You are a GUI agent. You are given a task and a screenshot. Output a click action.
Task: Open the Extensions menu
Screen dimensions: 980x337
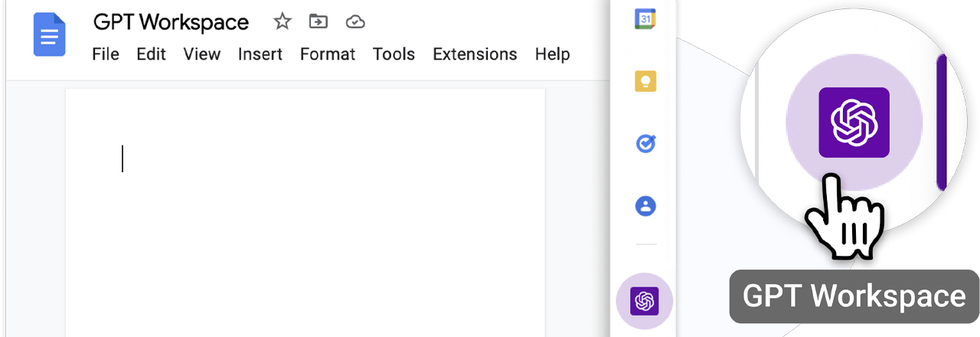475,54
